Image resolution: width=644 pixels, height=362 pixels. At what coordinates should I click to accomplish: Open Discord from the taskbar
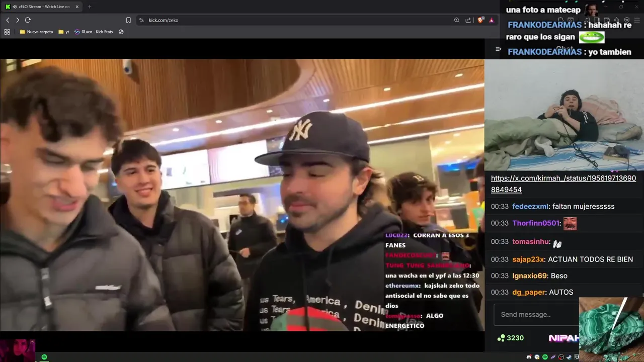pos(529,357)
